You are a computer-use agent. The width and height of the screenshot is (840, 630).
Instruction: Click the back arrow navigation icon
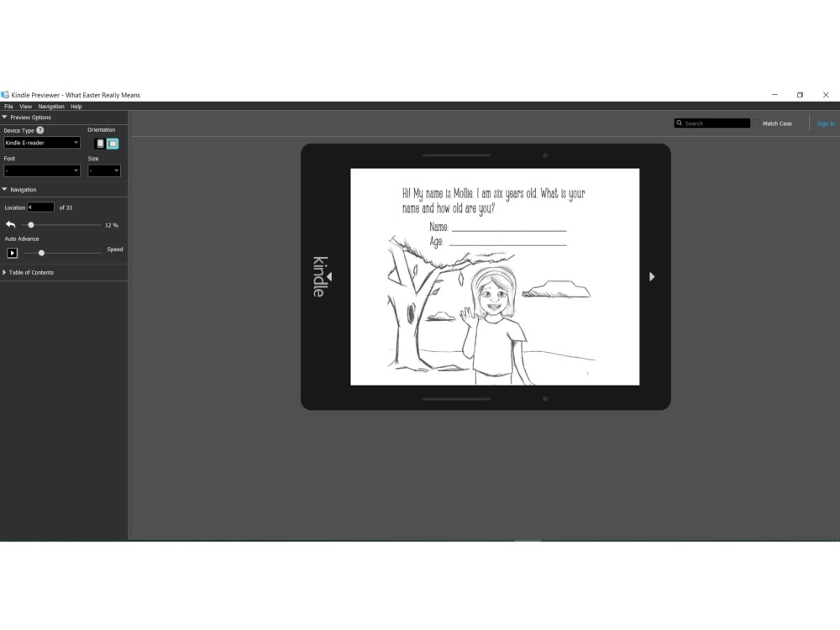[10, 225]
